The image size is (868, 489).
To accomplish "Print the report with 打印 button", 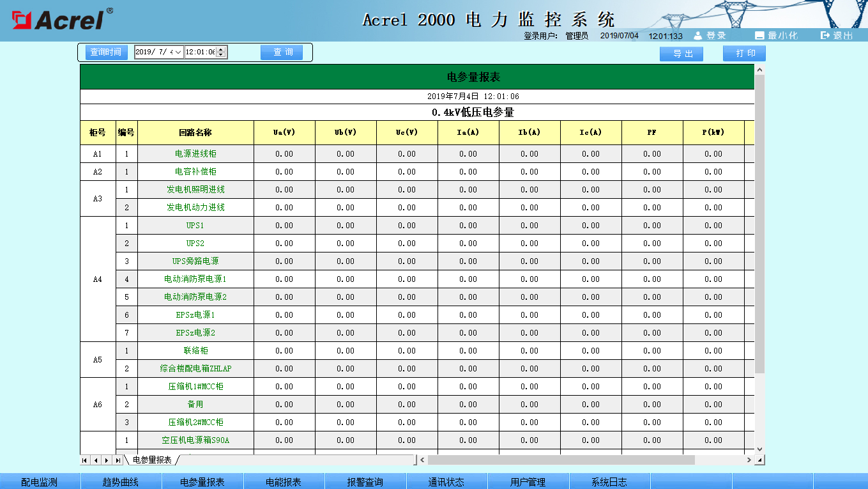I will 743,54.
